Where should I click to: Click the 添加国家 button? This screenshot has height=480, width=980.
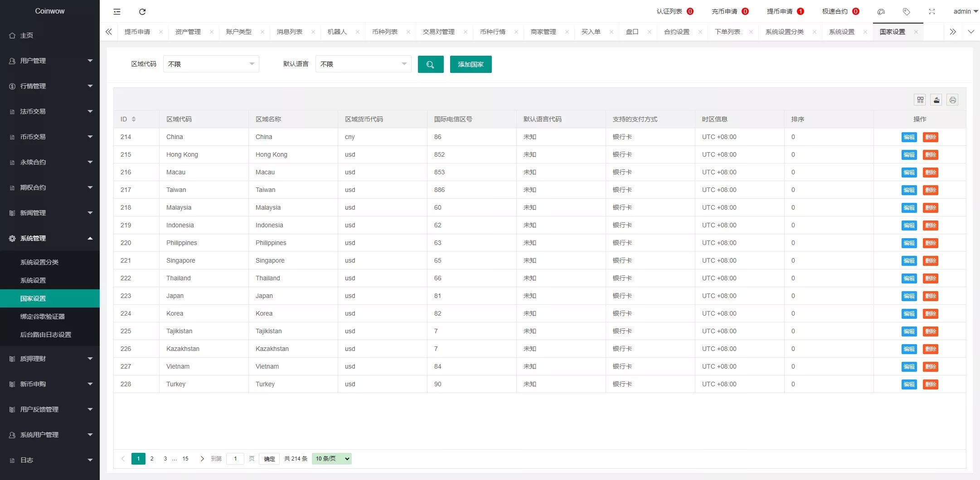pyautogui.click(x=471, y=64)
